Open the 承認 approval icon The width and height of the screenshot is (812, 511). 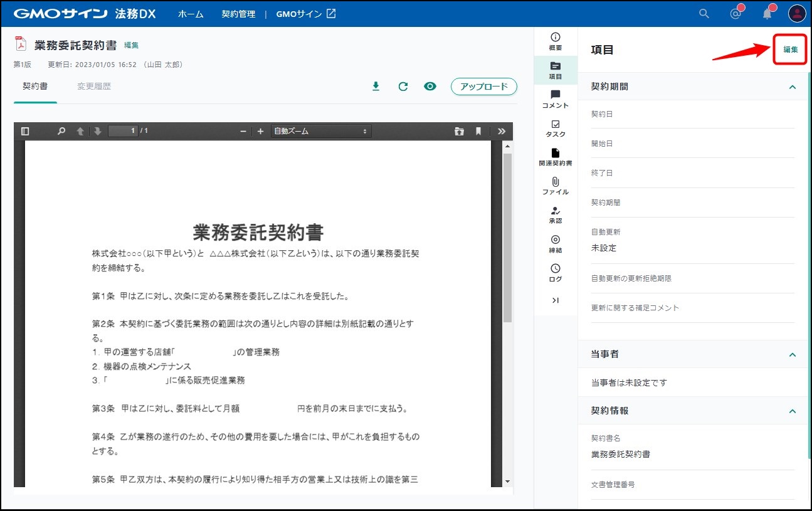[555, 214]
